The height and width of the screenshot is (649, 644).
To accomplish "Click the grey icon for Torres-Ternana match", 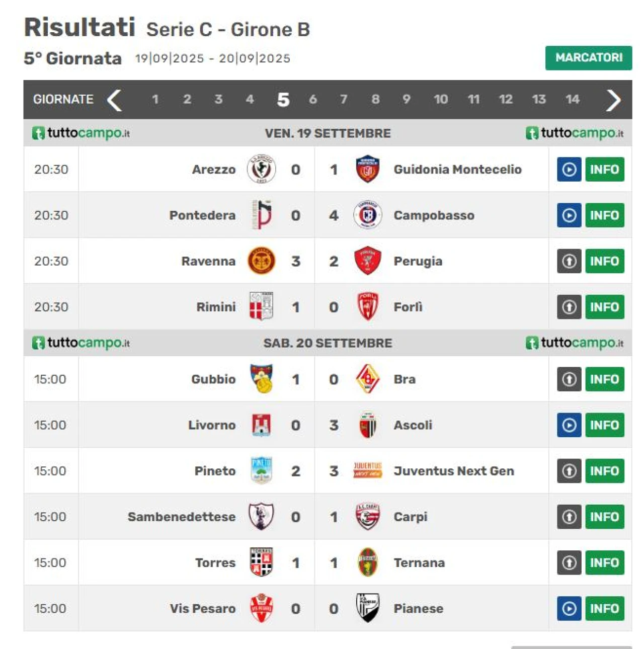I will point(569,562).
